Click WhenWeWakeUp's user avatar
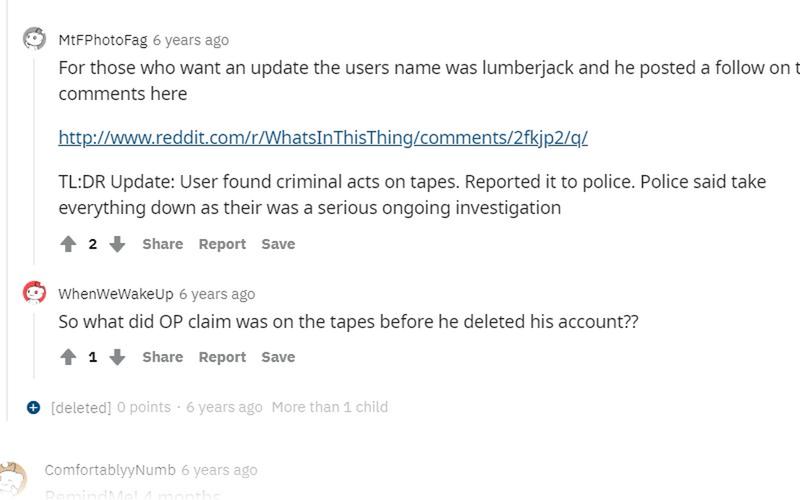This screenshot has width=800, height=500. (x=34, y=293)
